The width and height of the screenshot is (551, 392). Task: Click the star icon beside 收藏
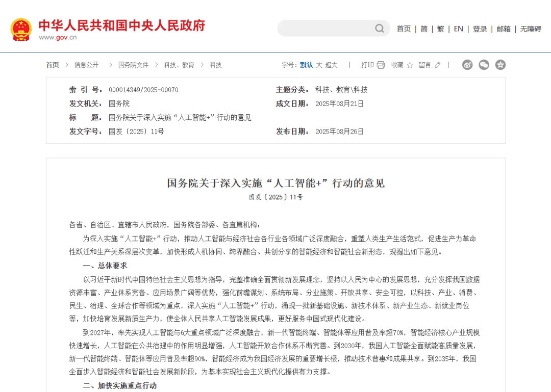411,65
